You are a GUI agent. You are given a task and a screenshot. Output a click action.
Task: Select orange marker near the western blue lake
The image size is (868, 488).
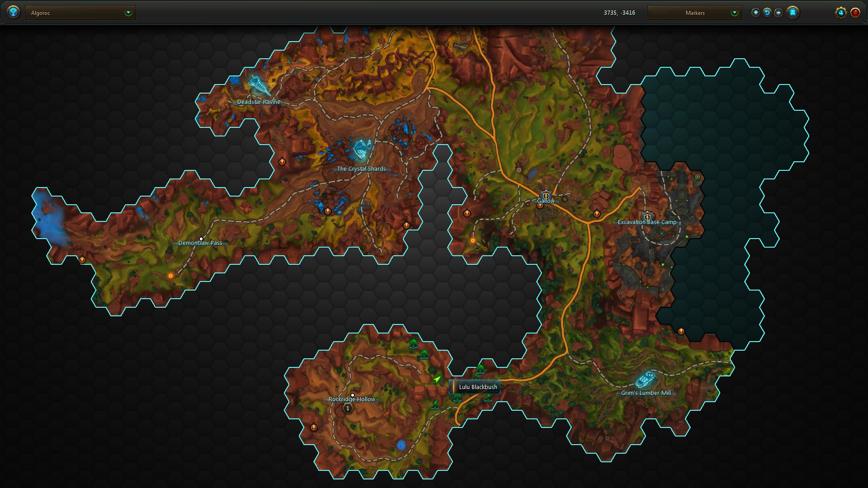(82, 260)
